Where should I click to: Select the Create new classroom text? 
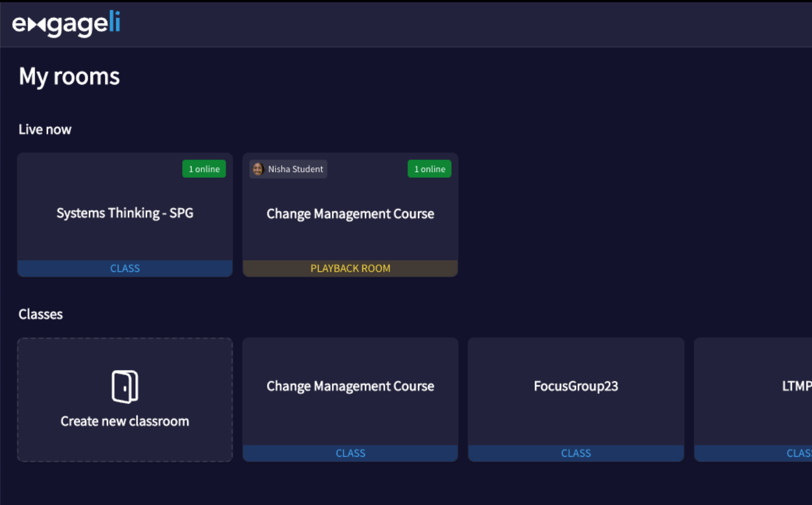tap(125, 421)
